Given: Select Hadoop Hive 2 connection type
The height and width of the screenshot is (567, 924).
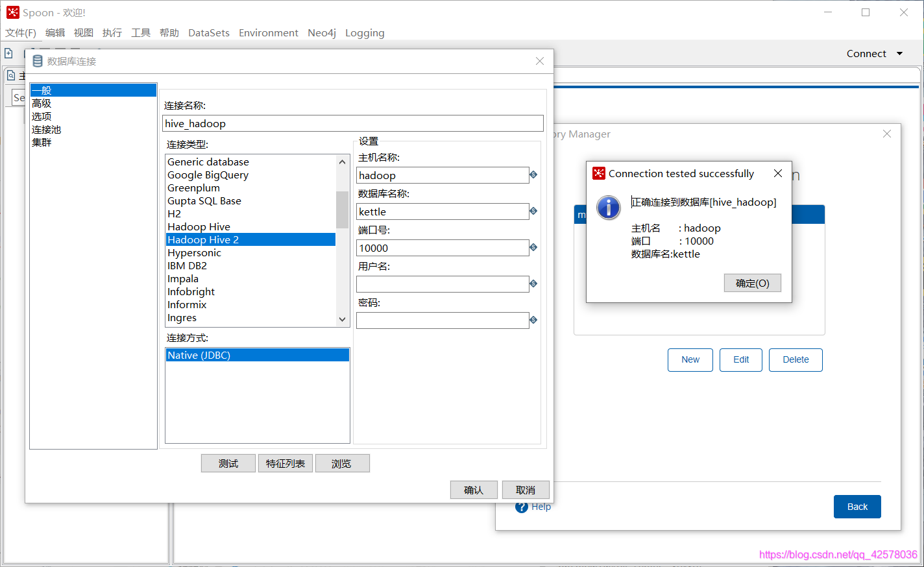Looking at the screenshot, I should 251,239.
